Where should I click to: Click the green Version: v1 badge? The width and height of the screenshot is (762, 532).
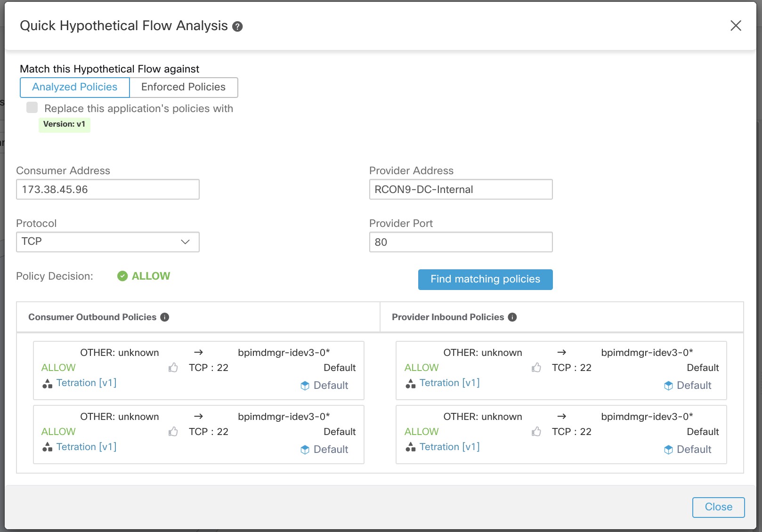(65, 125)
